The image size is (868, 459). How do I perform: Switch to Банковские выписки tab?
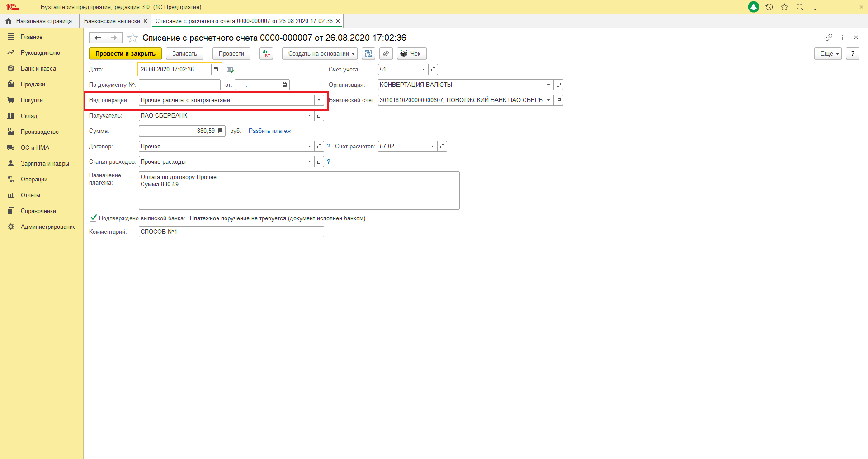(112, 21)
